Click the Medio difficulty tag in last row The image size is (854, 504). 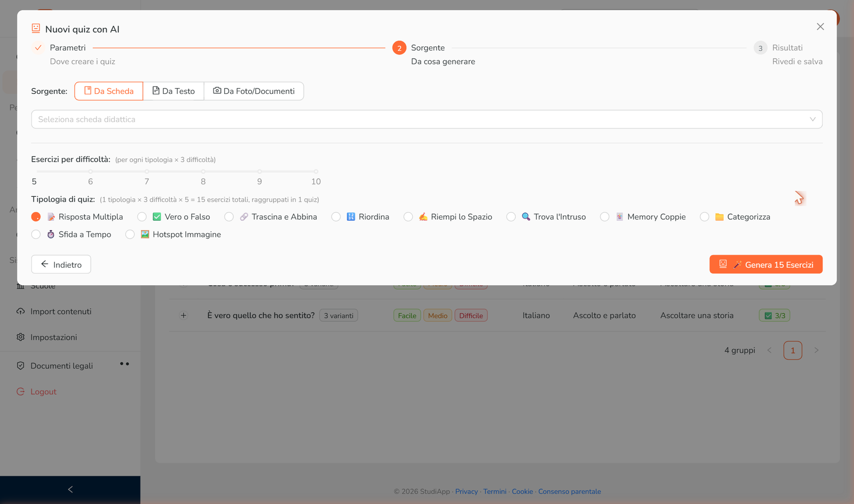(x=438, y=316)
